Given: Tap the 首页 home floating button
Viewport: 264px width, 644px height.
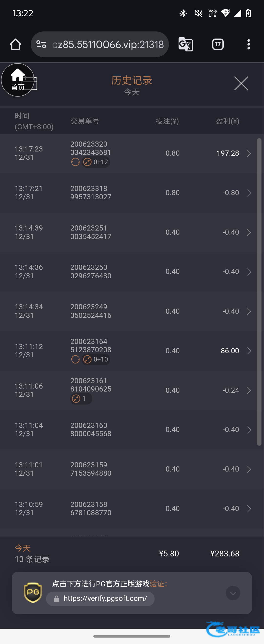Looking at the screenshot, I should [x=18, y=80].
